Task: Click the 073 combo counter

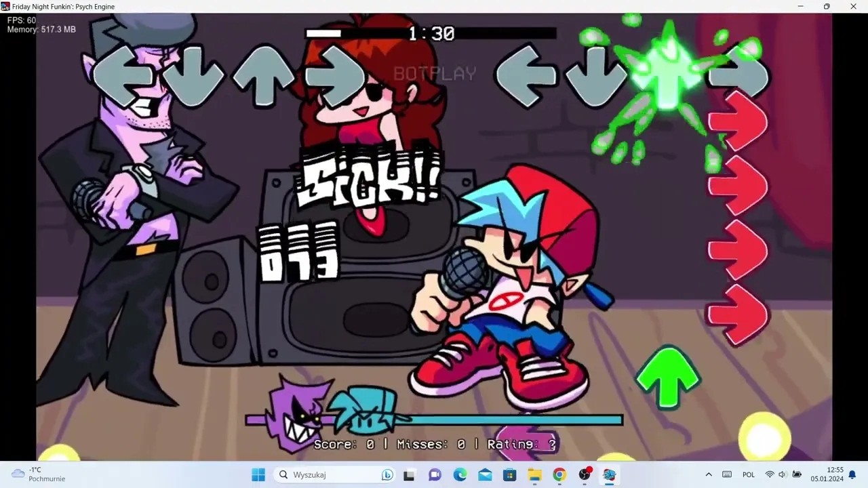Action: pos(298,252)
